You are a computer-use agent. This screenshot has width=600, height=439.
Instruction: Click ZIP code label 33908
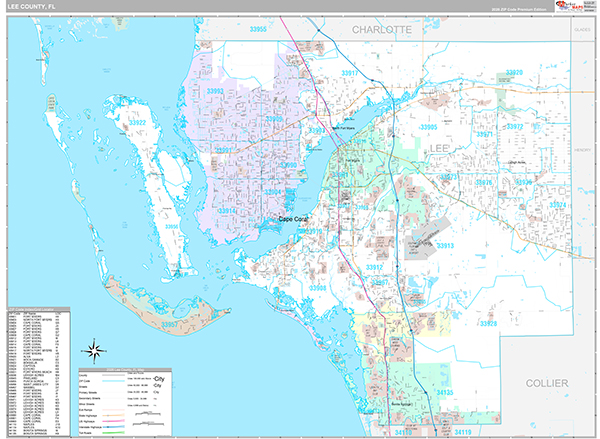pos(318,288)
